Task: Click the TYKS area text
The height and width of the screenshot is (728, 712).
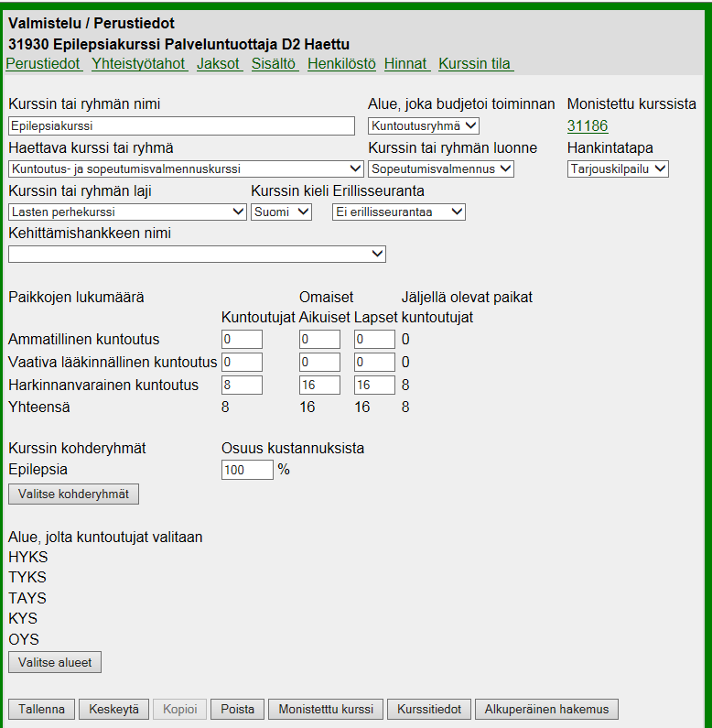Action: (27, 578)
